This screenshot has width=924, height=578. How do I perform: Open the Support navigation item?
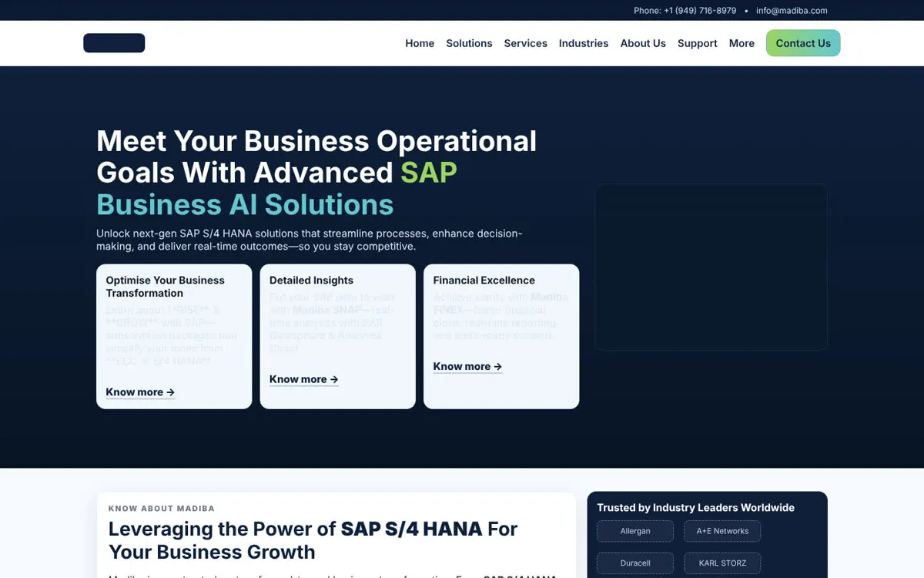click(x=698, y=43)
